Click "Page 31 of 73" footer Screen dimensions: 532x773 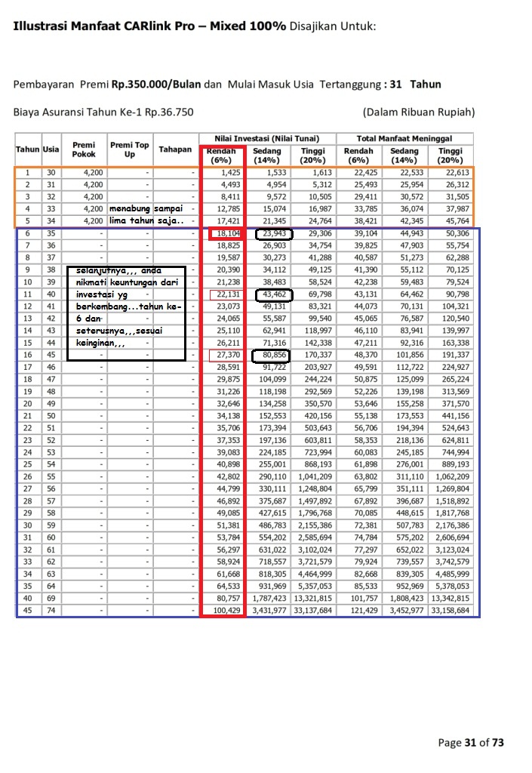tap(471, 743)
